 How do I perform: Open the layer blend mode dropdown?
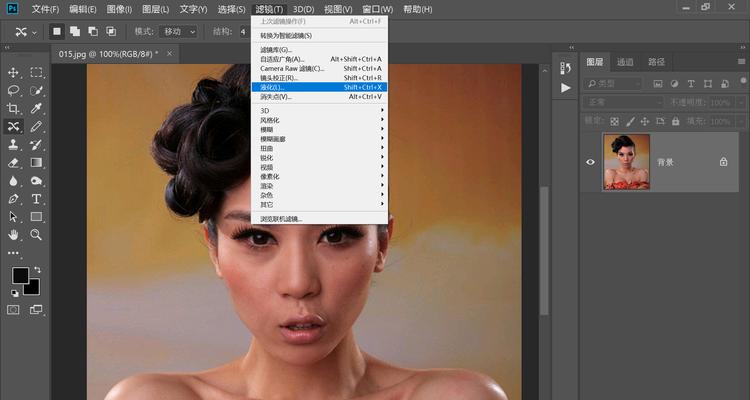pyautogui.click(x=623, y=102)
